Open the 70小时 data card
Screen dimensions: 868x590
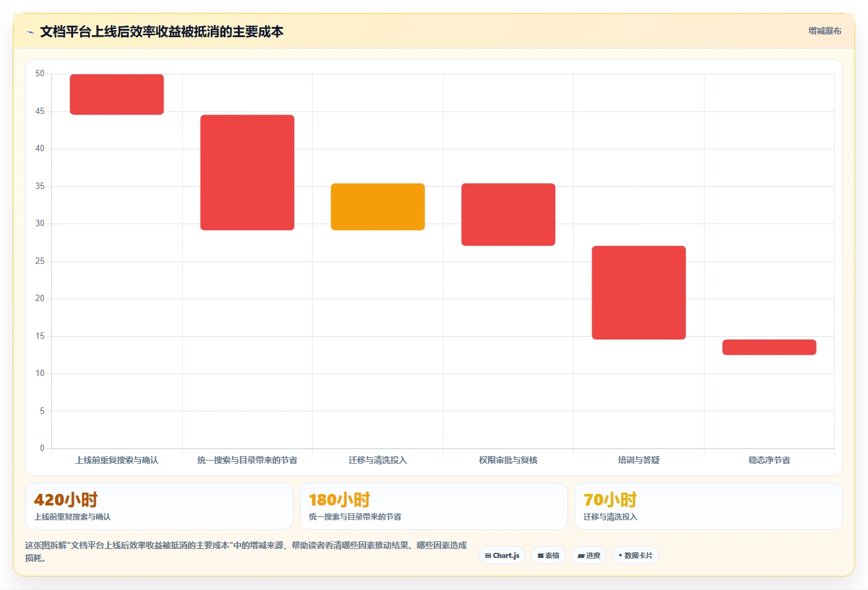(x=708, y=506)
